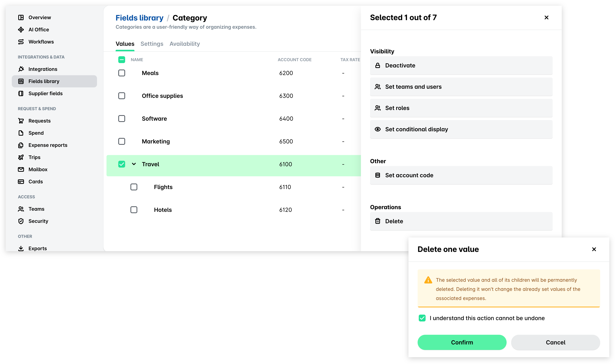Click the Integrations plug icon
This screenshot has width=615, height=364.
pyautogui.click(x=21, y=69)
